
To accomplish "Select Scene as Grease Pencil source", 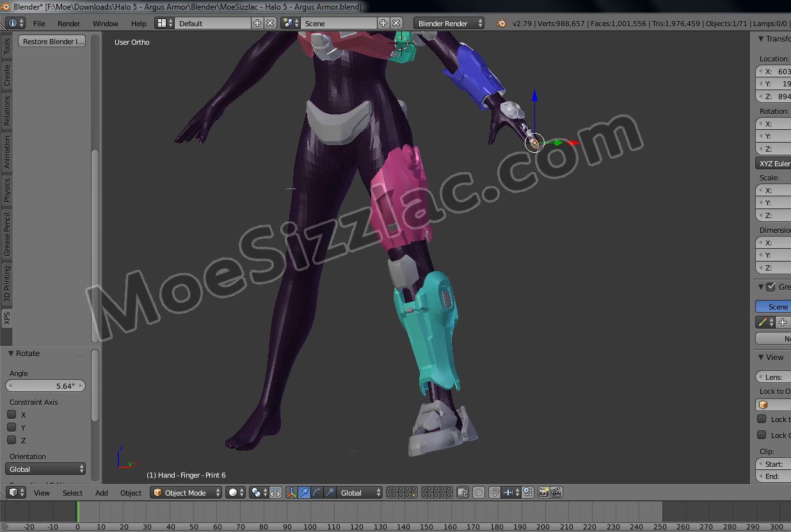I will click(773, 306).
